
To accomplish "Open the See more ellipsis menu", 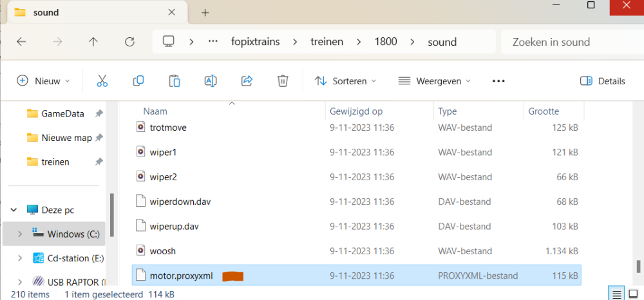I will (x=498, y=81).
